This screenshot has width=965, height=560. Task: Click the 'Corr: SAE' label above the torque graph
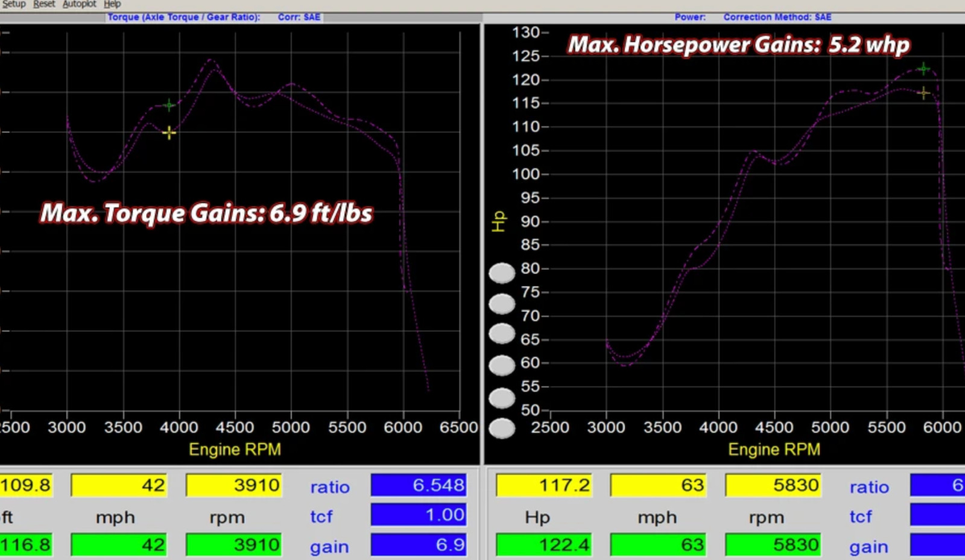[x=299, y=17]
